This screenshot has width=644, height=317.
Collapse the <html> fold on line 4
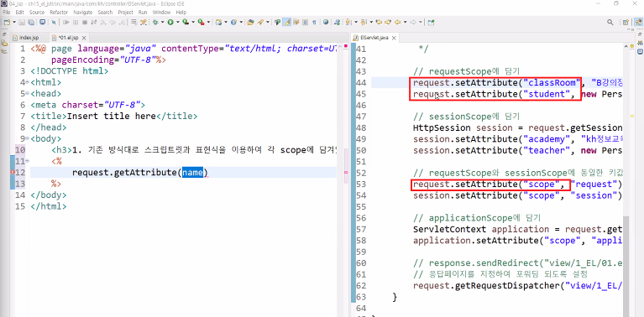[27, 82]
